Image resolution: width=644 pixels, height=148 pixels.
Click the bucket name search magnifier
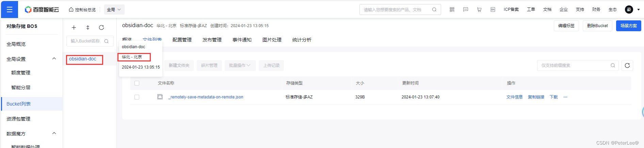(107, 41)
